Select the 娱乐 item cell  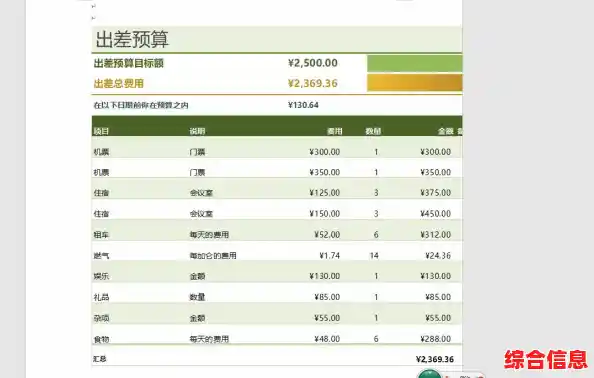(101, 276)
